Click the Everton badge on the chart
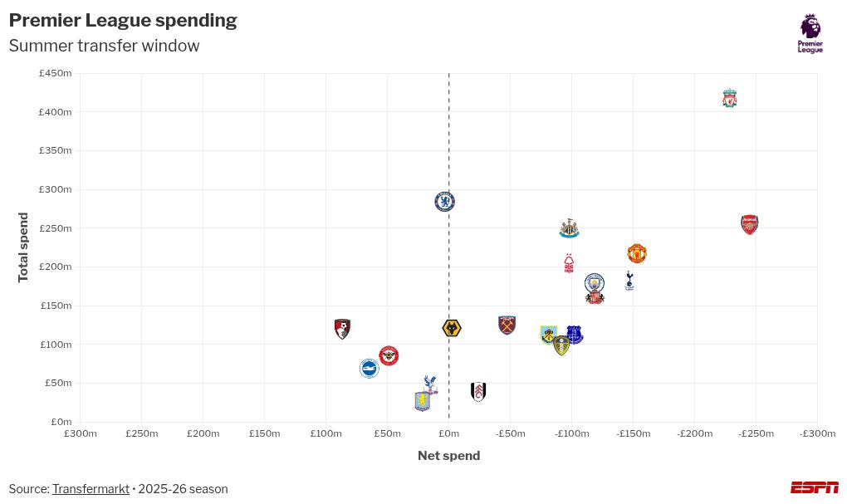The height and width of the screenshot is (504, 847). [575, 335]
